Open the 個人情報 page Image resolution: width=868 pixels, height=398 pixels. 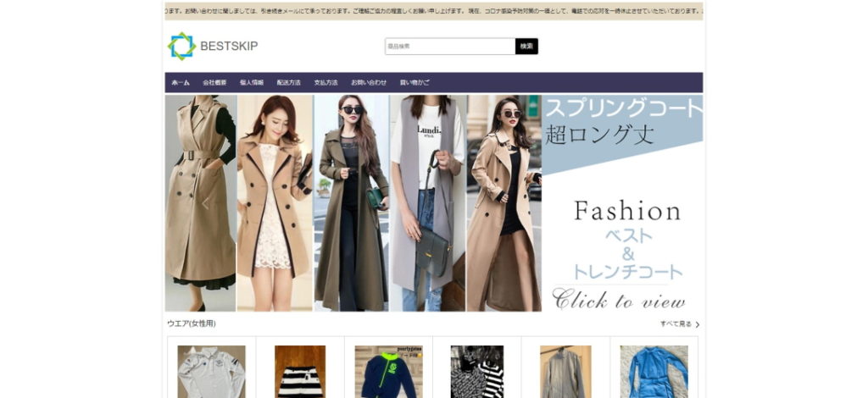pyautogui.click(x=252, y=83)
